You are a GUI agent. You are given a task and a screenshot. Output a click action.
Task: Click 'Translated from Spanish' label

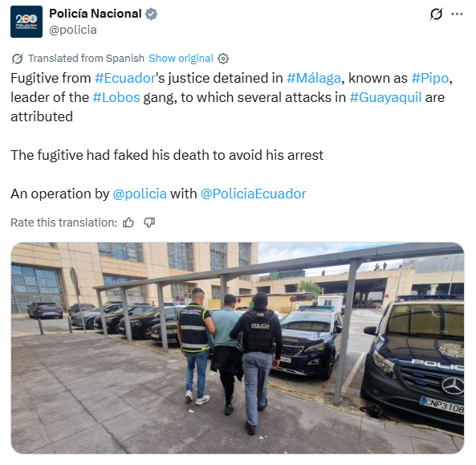[x=86, y=59]
